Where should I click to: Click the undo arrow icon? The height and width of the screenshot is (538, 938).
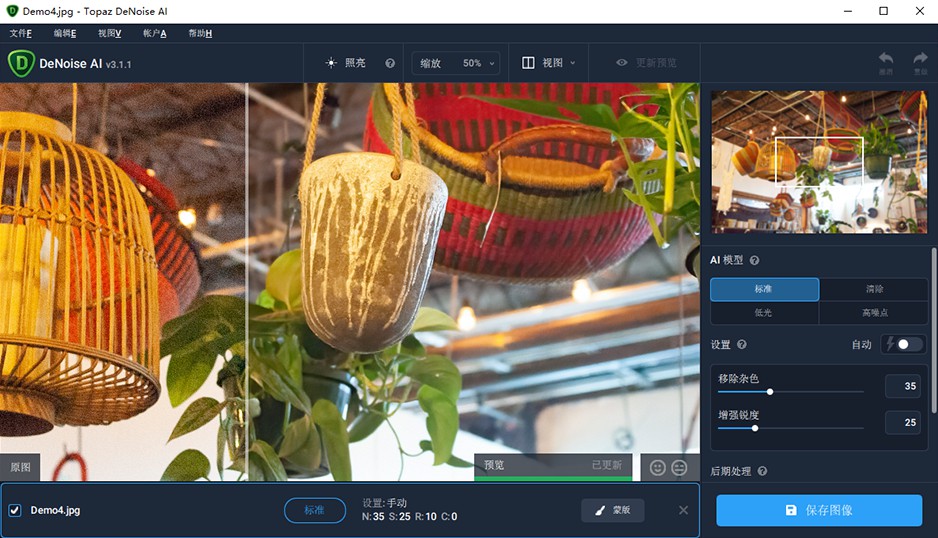click(x=886, y=58)
